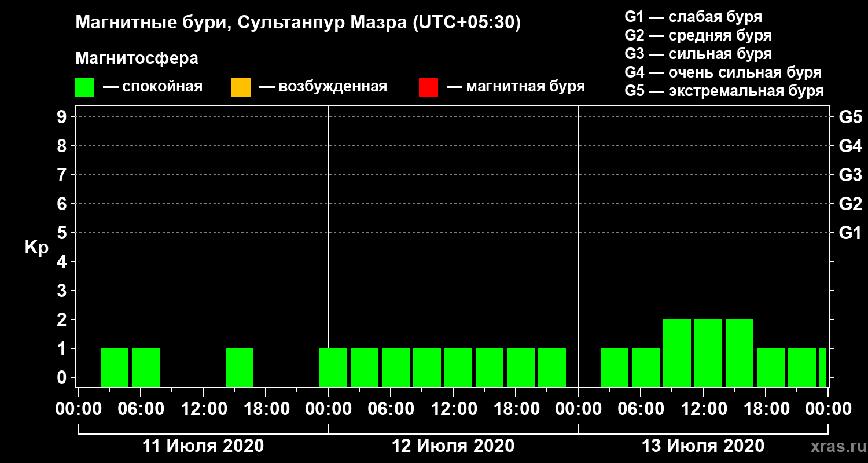868x463 pixels.
Task: Click the '— возбужденная' legend label
Action: click(x=323, y=87)
